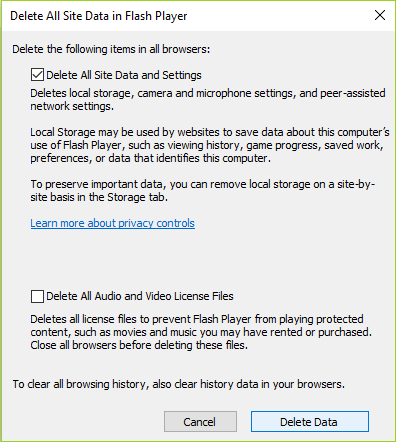Click 'Delete the following items in all browsers' heading
Screen dimensions: 396x442
[x=111, y=49]
